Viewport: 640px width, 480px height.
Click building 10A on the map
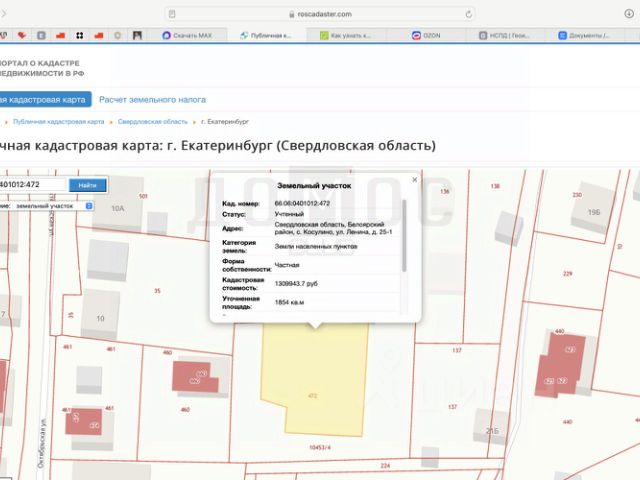[x=118, y=208]
